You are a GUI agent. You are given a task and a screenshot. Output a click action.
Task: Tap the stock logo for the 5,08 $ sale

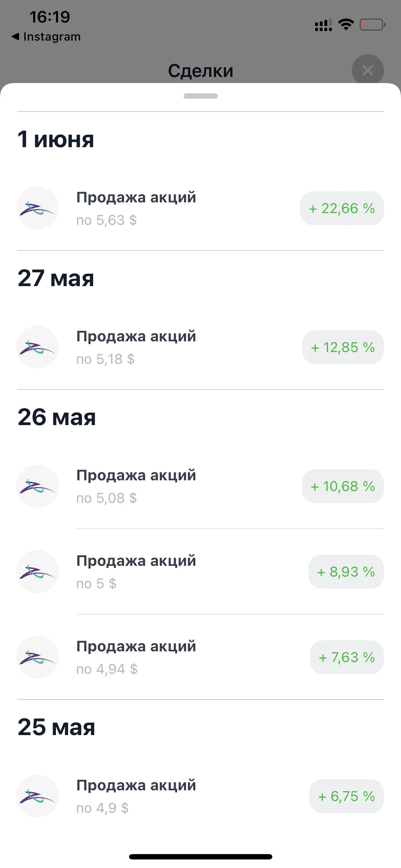pyautogui.click(x=37, y=486)
